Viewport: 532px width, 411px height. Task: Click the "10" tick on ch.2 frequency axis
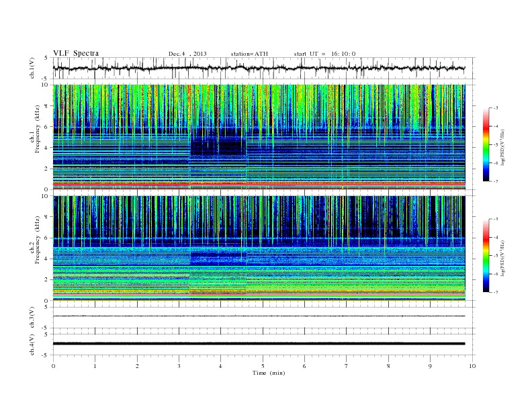pos(45,196)
